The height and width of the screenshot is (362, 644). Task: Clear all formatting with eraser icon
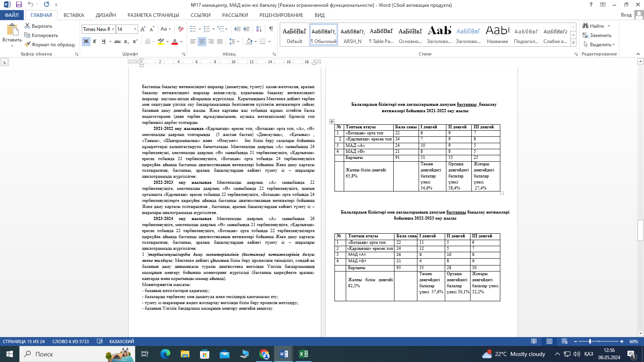[181, 29]
